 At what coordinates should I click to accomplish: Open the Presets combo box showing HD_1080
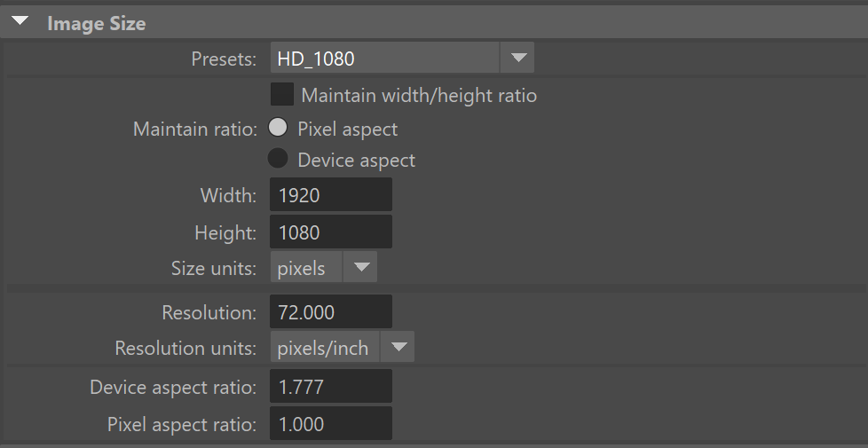pos(385,59)
